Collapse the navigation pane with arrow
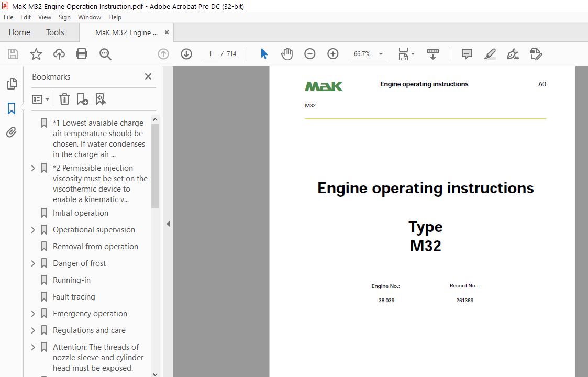Image resolution: width=588 pixels, height=377 pixels. (x=168, y=224)
